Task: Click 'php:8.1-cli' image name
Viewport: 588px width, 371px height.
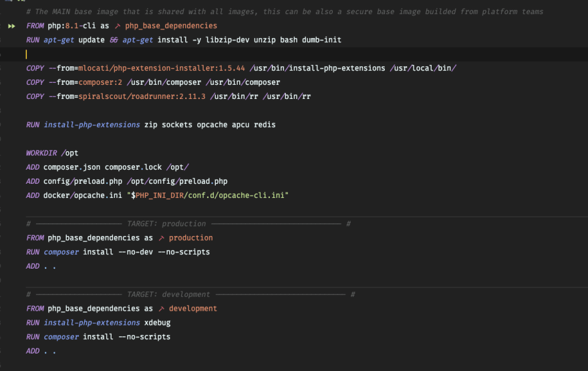Action: pyautogui.click(x=71, y=26)
